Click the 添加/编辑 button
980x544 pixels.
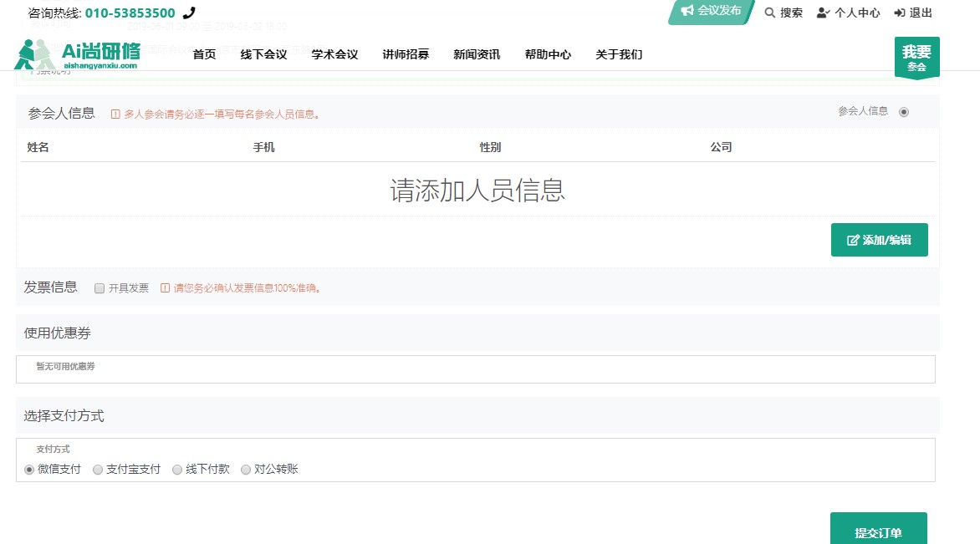[x=879, y=240]
